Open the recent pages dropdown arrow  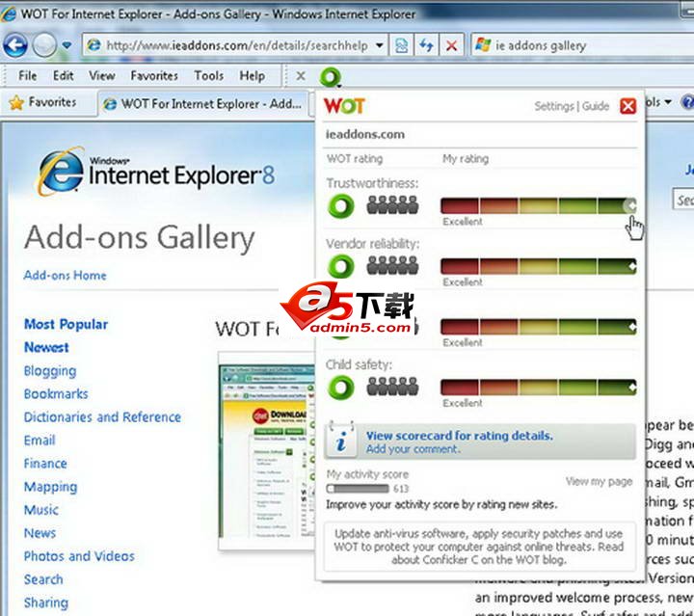pyautogui.click(x=67, y=45)
